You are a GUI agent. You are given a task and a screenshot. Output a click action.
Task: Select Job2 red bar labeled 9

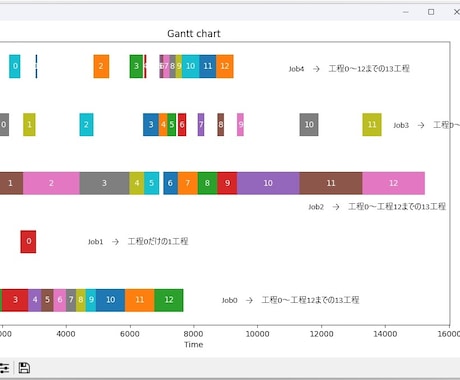pos(227,183)
